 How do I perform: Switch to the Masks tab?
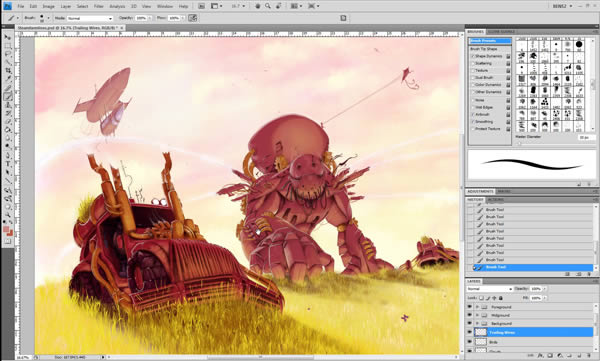point(504,191)
